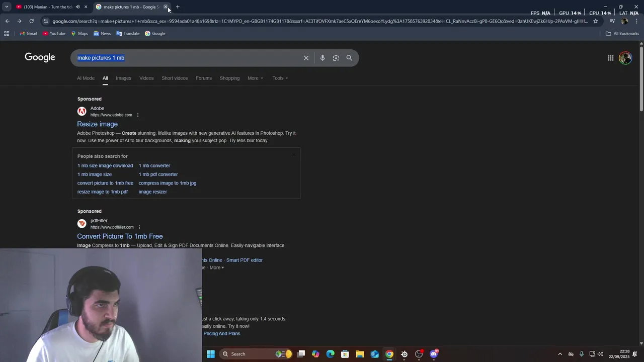Switch to AI Mode tab
Viewport: 644px width, 362px height.
[86, 78]
